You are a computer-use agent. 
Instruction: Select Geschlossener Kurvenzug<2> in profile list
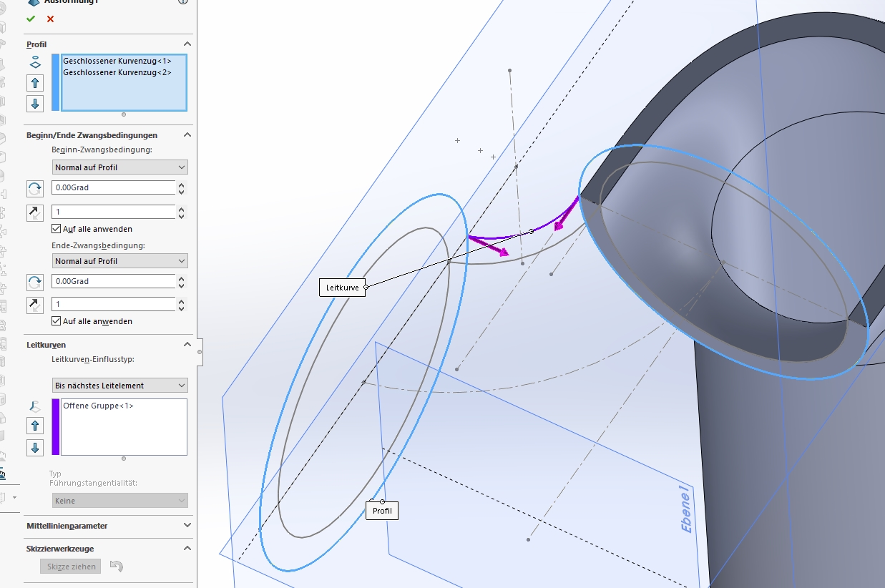117,72
